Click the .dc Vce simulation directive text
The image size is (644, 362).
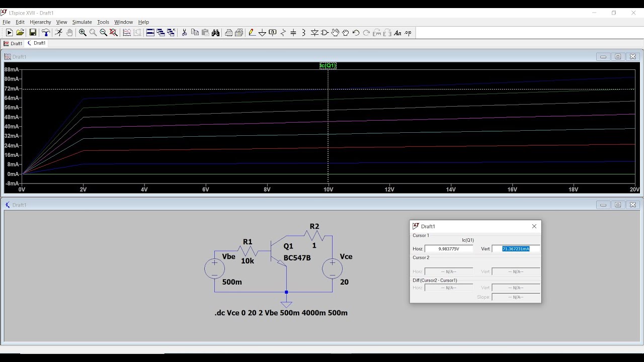[x=281, y=313]
